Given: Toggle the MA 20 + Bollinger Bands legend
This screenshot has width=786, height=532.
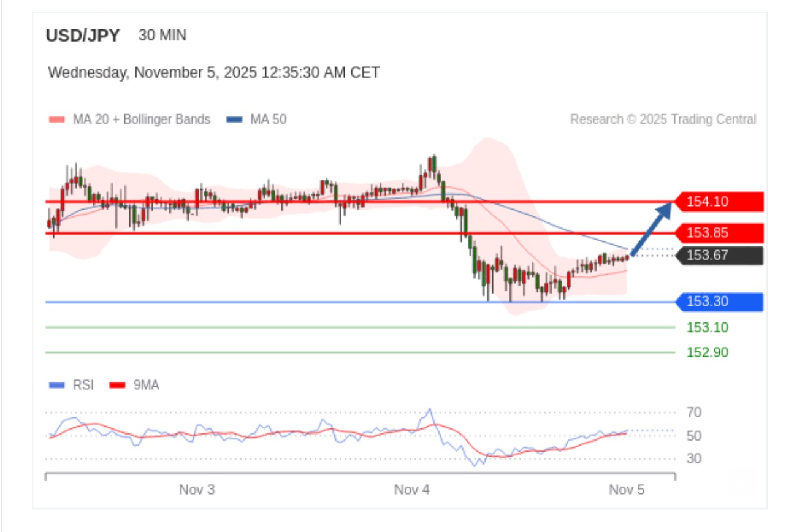Looking at the screenshot, I should point(141,120).
